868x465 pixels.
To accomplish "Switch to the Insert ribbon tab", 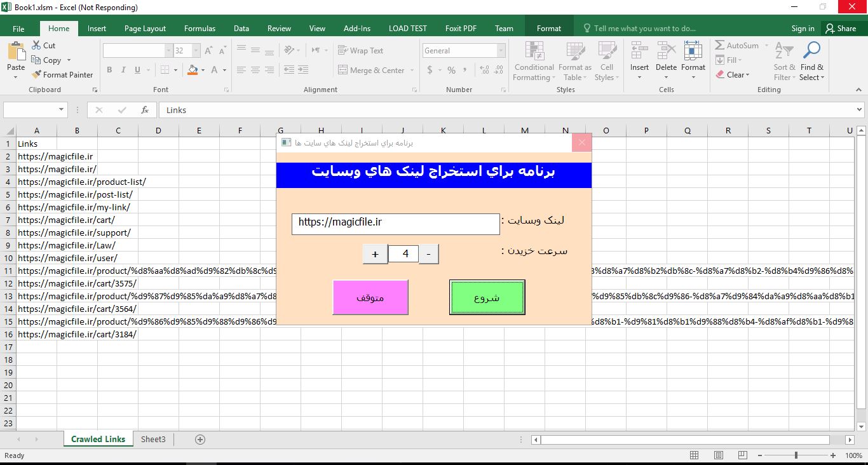I will (x=97, y=29).
